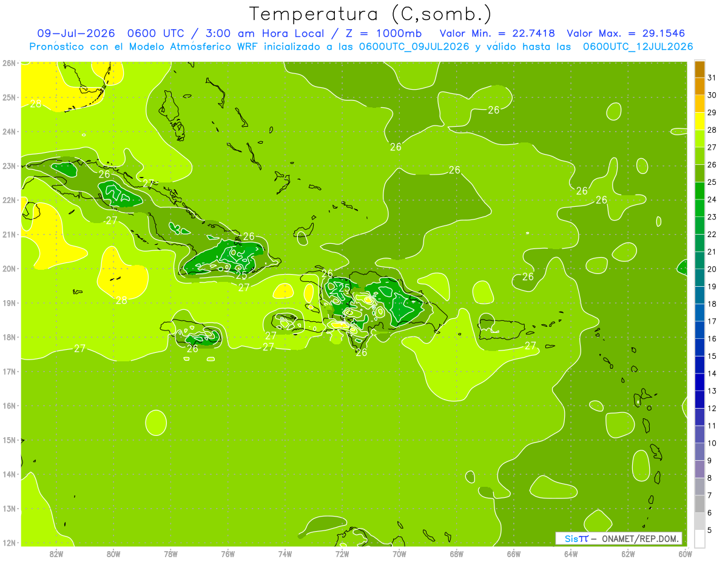The height and width of the screenshot is (562, 728).
Task: Click the white legend swatch below 5
Action: click(699, 538)
